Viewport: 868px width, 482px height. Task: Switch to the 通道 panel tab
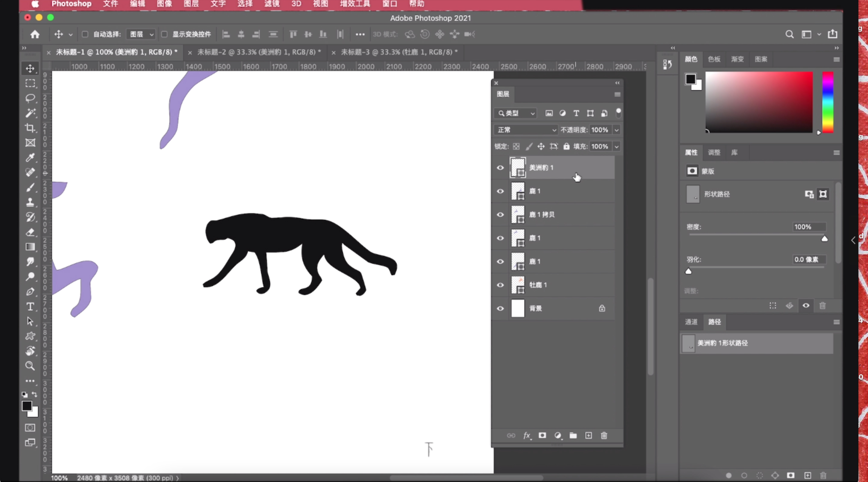pyautogui.click(x=691, y=322)
